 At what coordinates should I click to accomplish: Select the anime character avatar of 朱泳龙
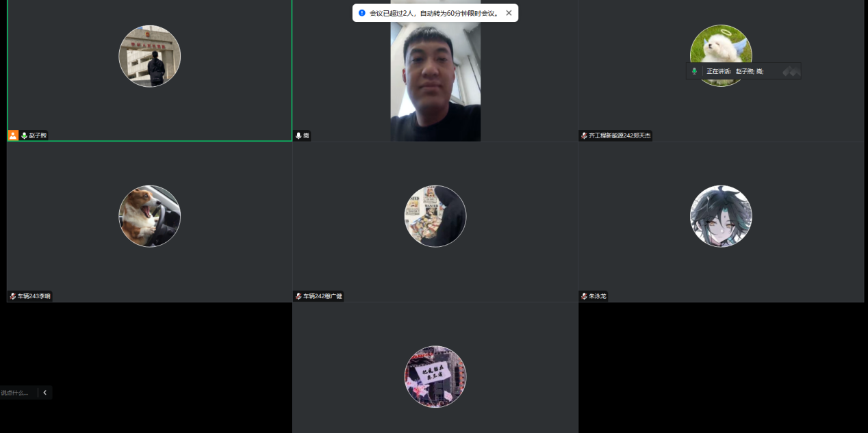tap(721, 216)
